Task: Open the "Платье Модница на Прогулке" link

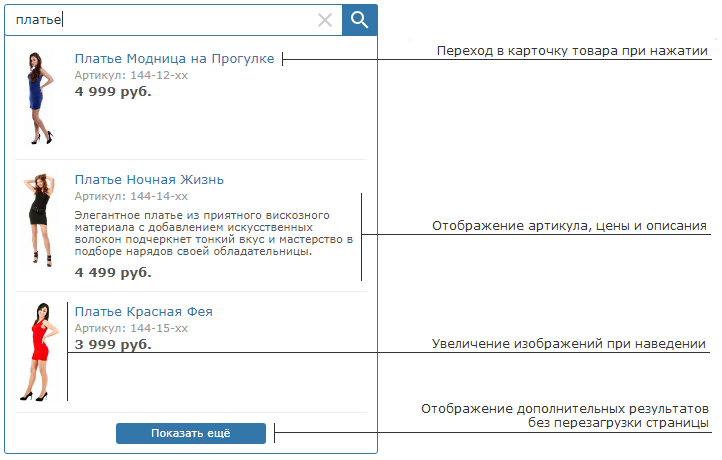Action: pos(174,59)
